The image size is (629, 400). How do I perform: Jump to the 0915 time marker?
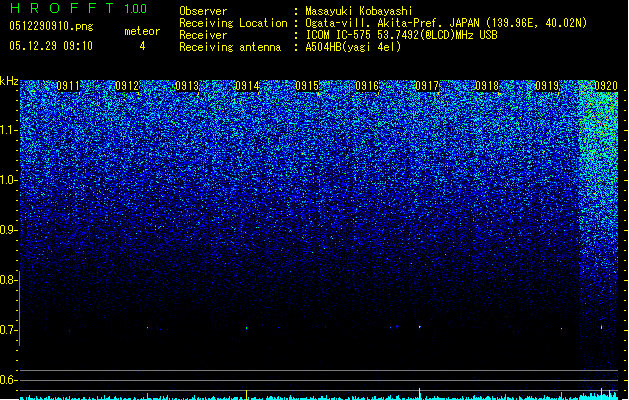point(307,87)
